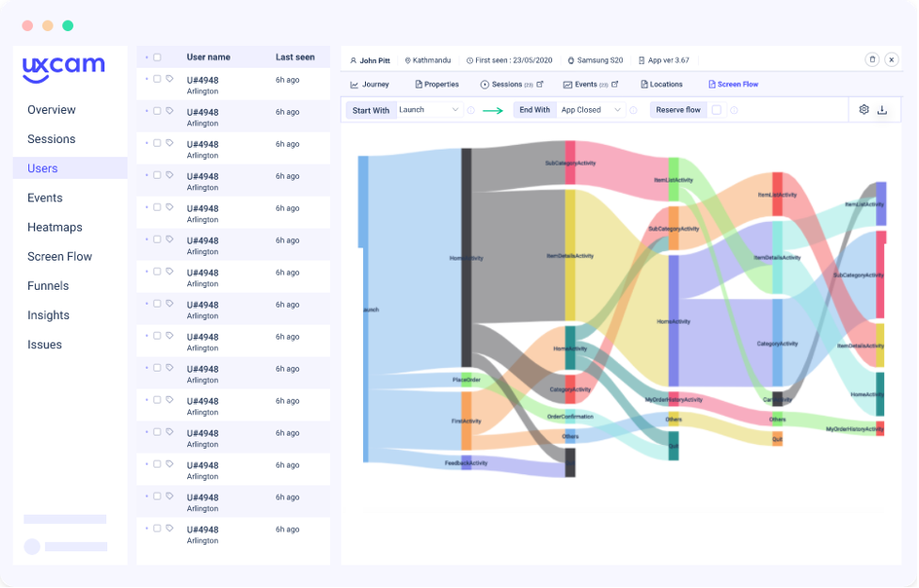The width and height of the screenshot is (919, 588).
Task: Click the info icon beside App Closed dropdown
Action: point(633,110)
